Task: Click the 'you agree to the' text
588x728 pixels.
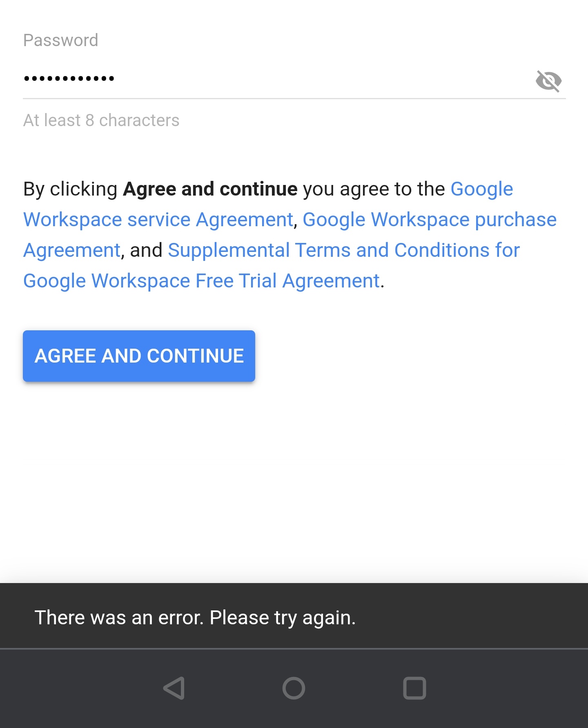Action: [x=374, y=189]
